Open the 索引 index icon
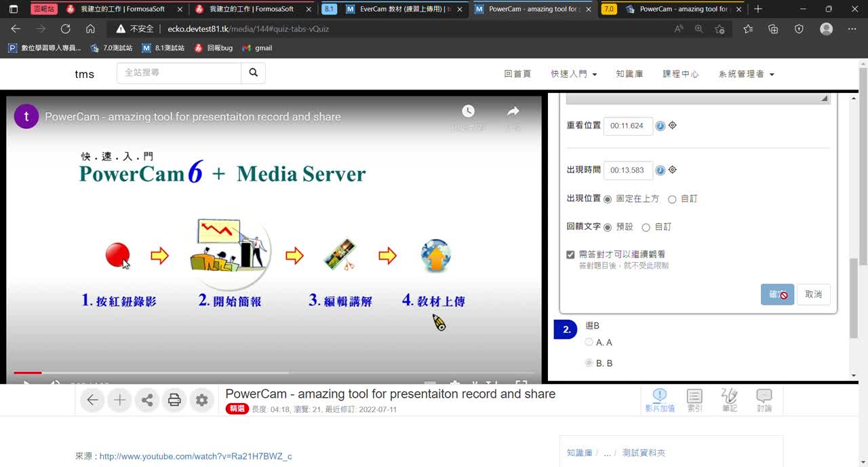The width and height of the screenshot is (868, 467). point(694,400)
